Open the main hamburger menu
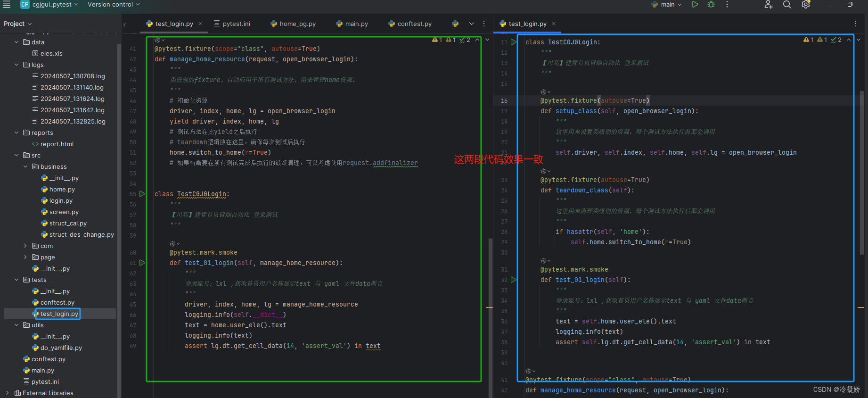The height and width of the screenshot is (398, 868). click(x=7, y=4)
